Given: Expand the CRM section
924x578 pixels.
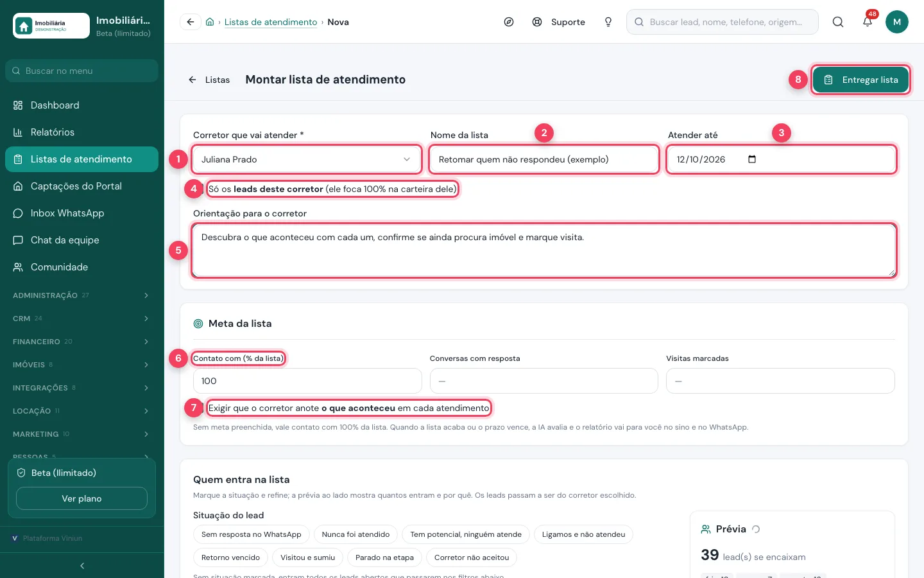Looking at the screenshot, I should click(81, 319).
